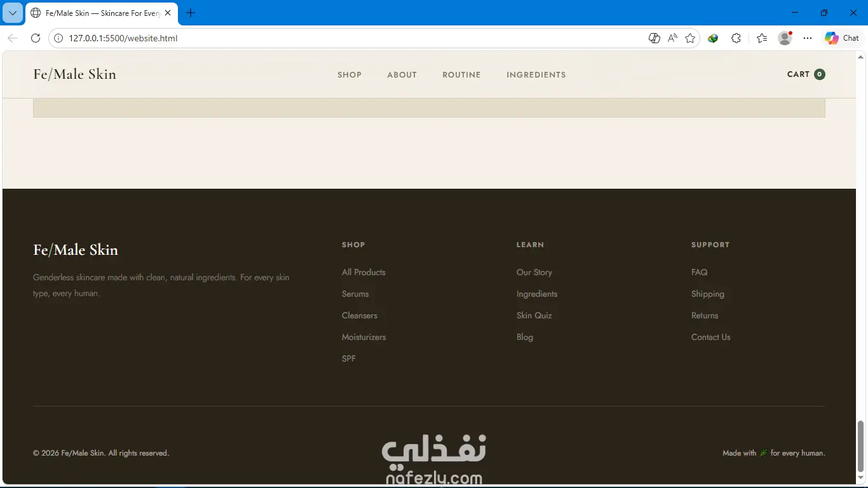This screenshot has width=868, height=488.
Task: Open the tab actions dropdown arrow
Action: click(x=13, y=13)
